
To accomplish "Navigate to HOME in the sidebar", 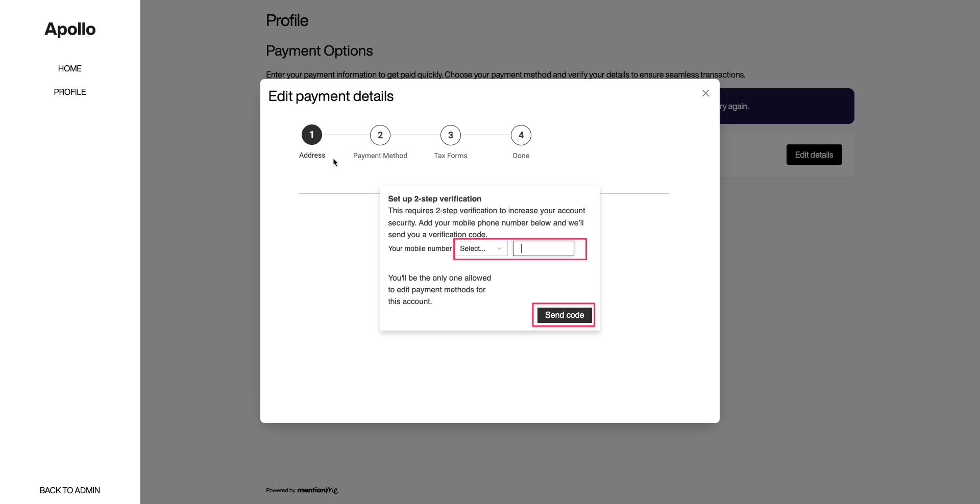I will click(x=69, y=68).
